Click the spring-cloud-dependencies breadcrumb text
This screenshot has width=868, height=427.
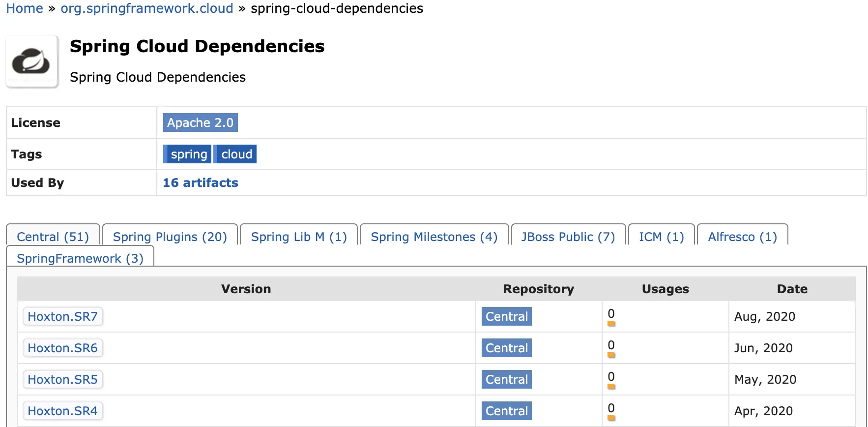tap(337, 8)
